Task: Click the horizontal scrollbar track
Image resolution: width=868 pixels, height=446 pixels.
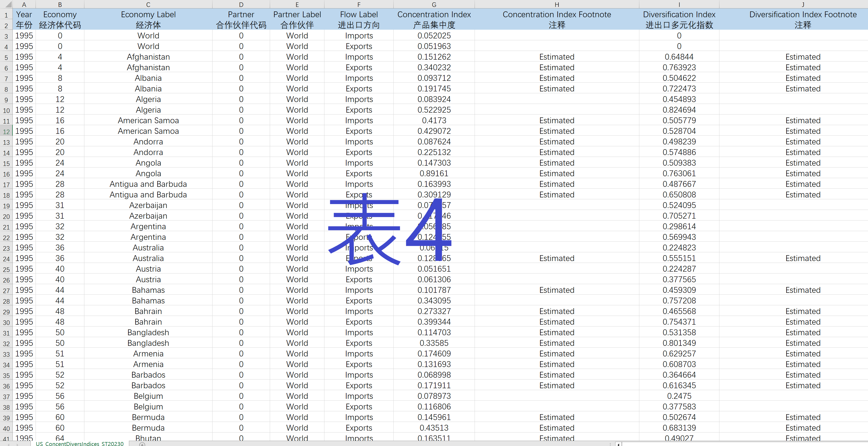Action: click(x=741, y=444)
